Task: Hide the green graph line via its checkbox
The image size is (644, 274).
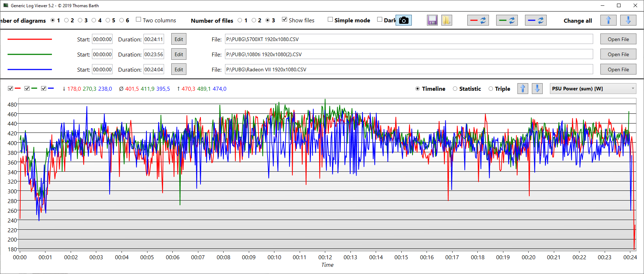Action: 27,89
